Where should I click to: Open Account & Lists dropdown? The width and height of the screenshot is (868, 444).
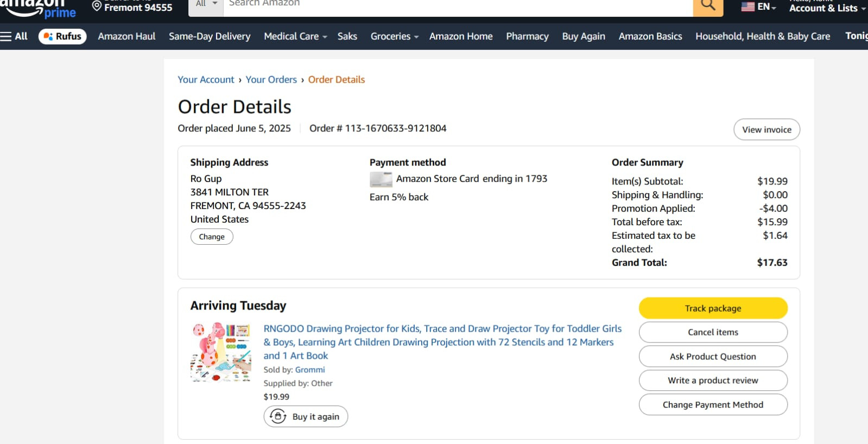coord(827,8)
